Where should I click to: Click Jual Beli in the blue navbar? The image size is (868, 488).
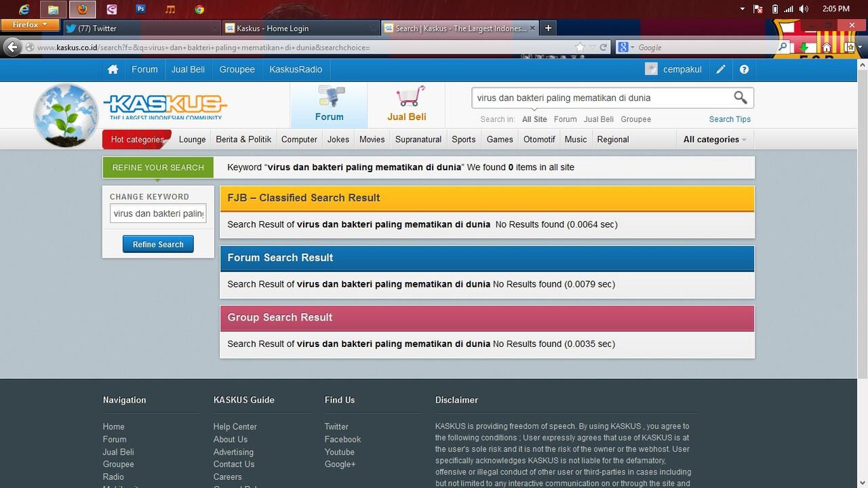(188, 69)
